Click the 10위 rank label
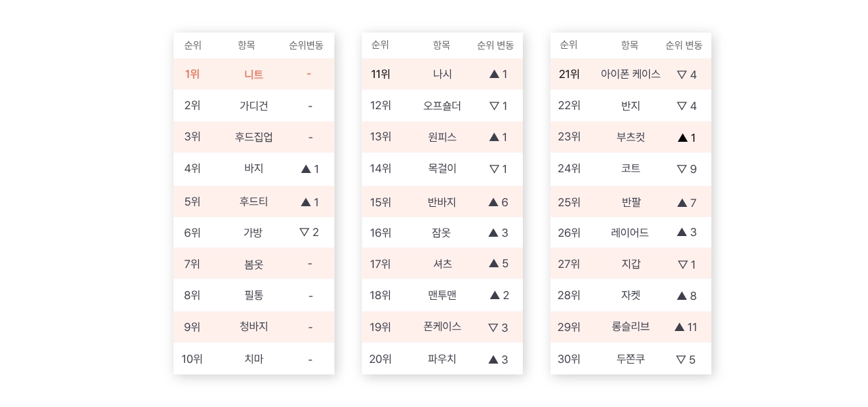The width and height of the screenshot is (868, 407). (x=192, y=360)
